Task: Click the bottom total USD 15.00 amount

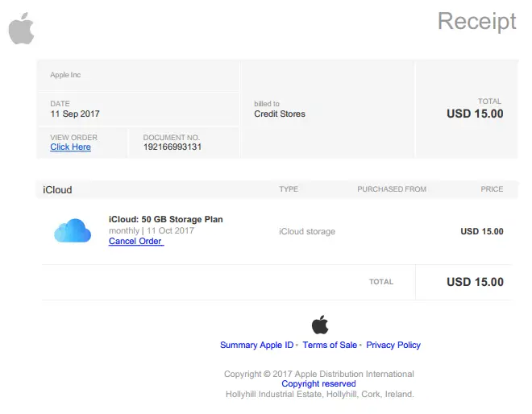Action: click(475, 282)
